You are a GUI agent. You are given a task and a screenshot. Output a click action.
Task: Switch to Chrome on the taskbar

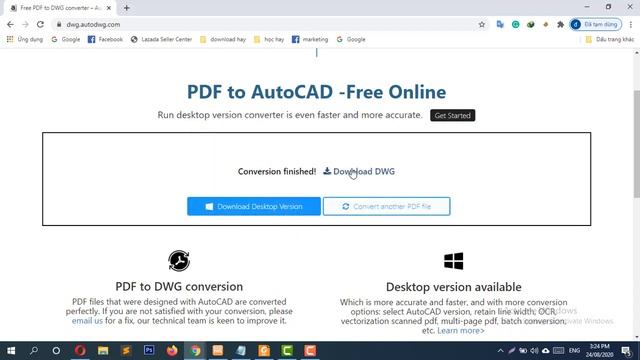click(195, 351)
